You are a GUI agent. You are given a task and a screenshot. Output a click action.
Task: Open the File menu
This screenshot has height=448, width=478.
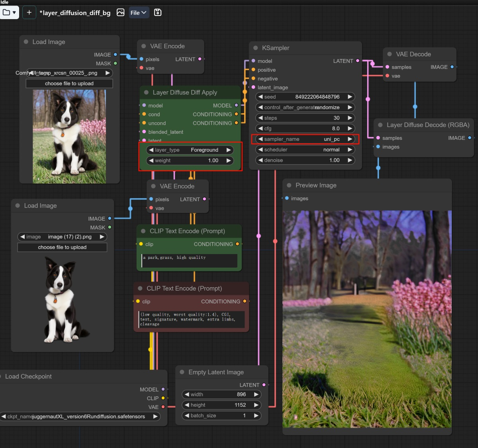[139, 13]
